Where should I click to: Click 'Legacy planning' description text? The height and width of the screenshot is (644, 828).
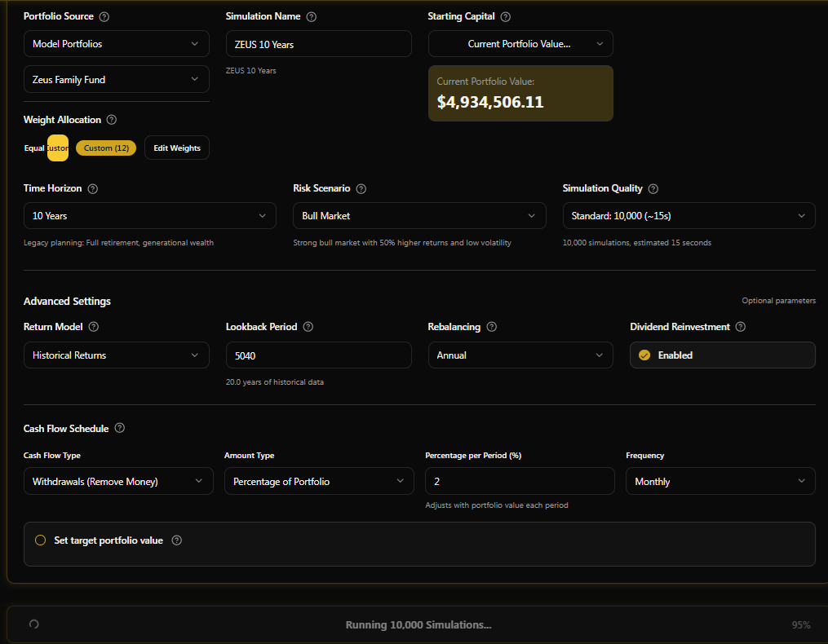(119, 243)
